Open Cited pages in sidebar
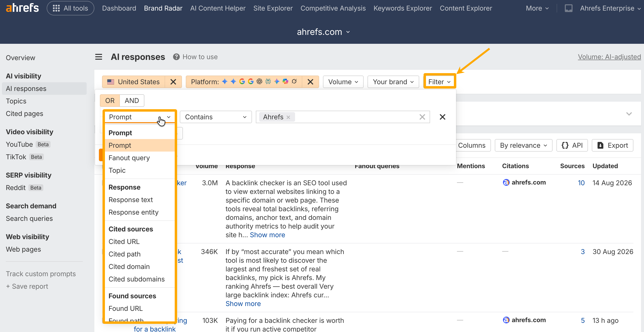The image size is (644, 332). [x=25, y=114]
